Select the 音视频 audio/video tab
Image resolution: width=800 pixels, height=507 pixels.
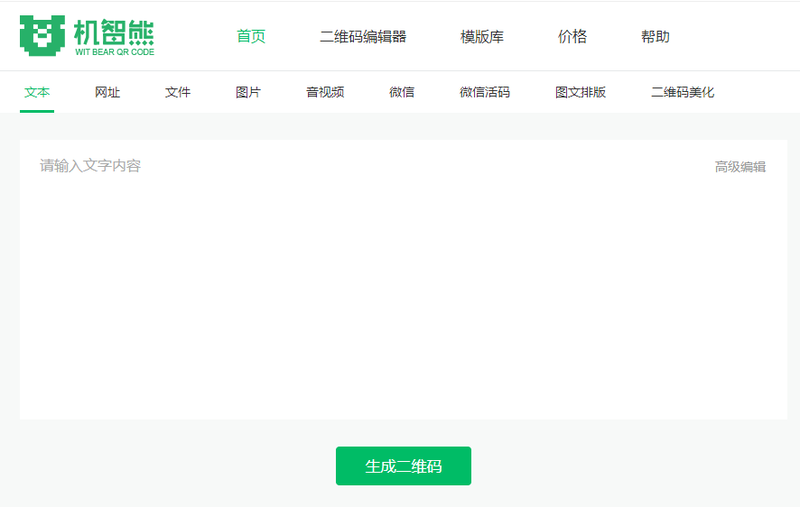325,92
